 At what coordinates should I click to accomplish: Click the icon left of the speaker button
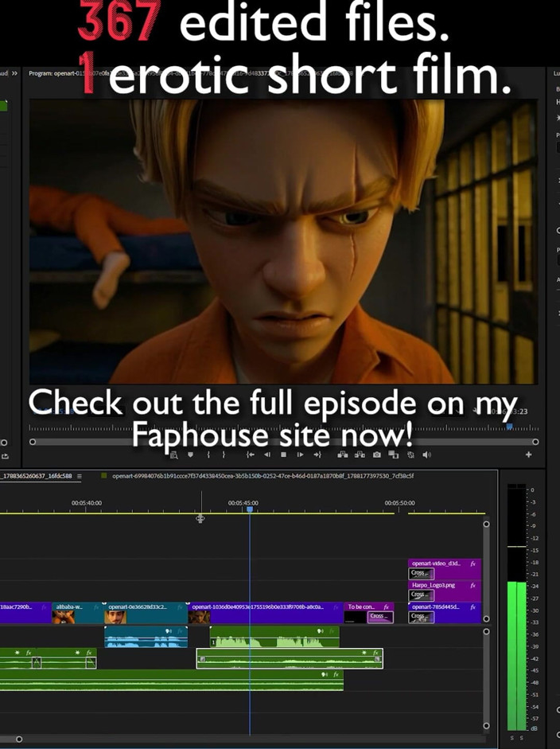(x=410, y=454)
